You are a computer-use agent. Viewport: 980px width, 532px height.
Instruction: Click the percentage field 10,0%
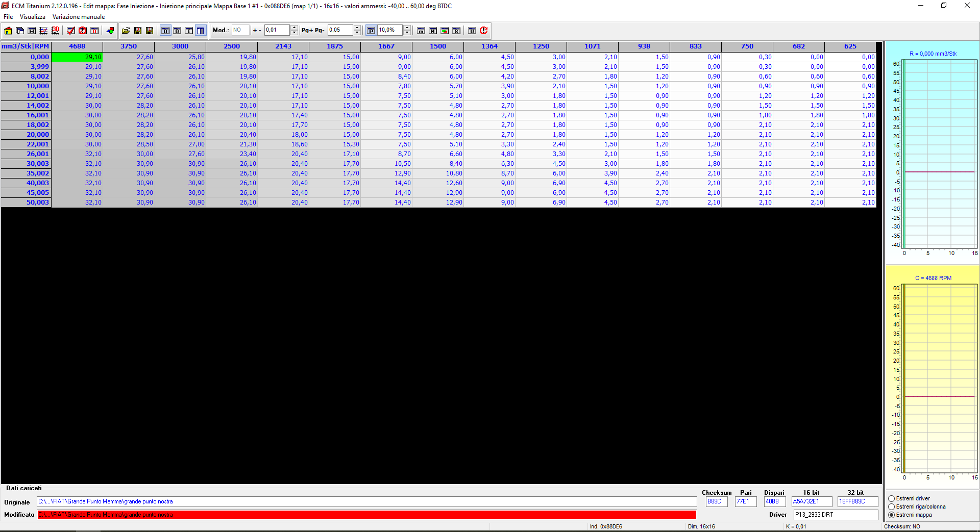point(390,30)
